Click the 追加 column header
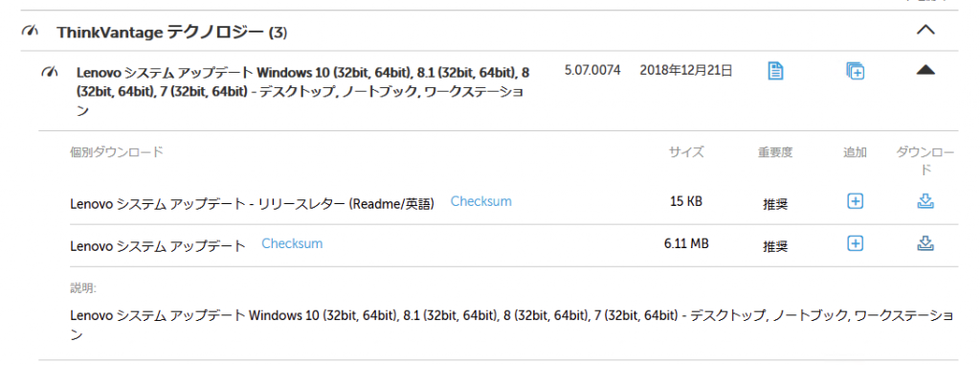 (x=855, y=151)
